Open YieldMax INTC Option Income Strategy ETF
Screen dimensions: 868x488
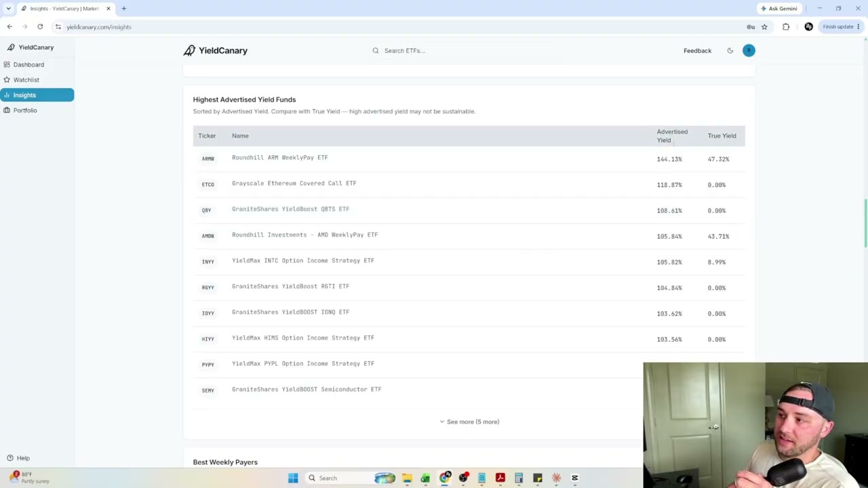tap(302, 261)
